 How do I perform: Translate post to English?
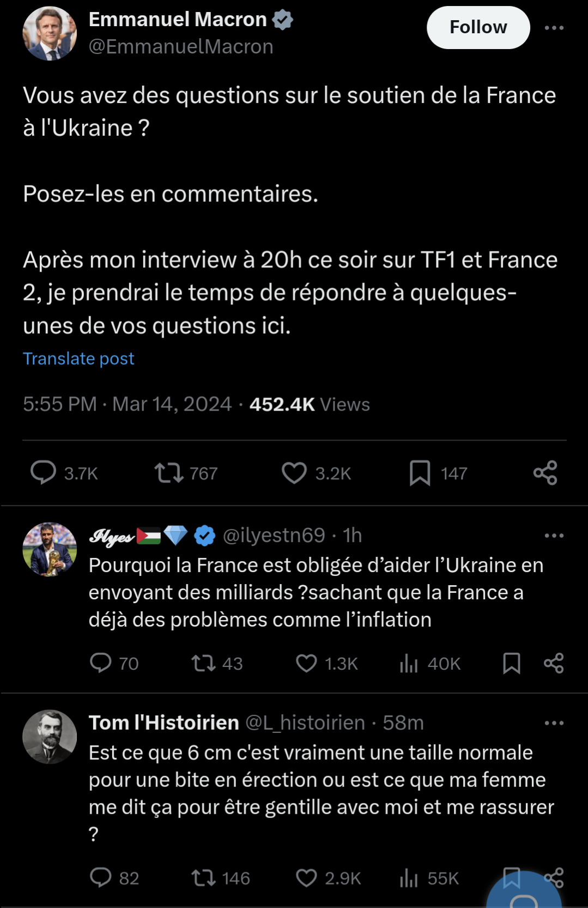pos(78,359)
